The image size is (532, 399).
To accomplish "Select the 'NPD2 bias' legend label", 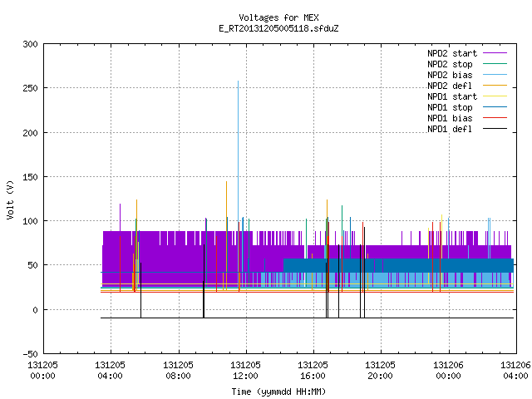I will point(450,75).
